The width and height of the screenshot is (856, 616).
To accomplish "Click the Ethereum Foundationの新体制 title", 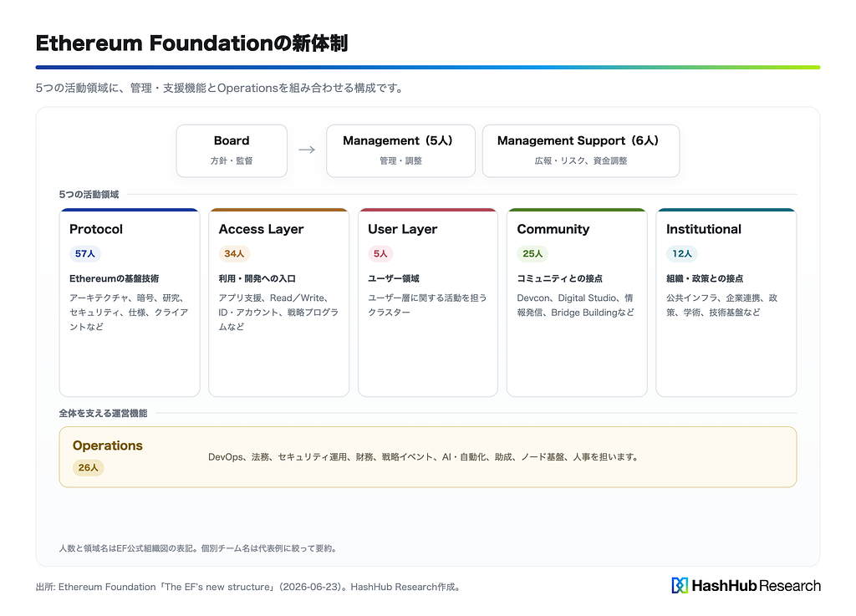I will 191,43.
